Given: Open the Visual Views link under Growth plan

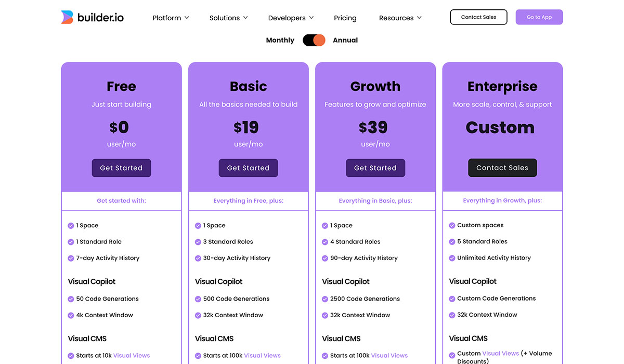Looking at the screenshot, I should 389,355.
